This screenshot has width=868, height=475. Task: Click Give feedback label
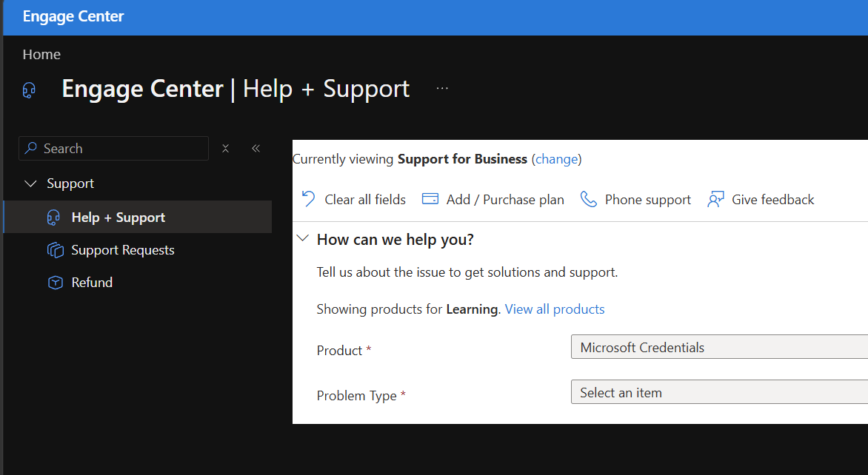772,200
